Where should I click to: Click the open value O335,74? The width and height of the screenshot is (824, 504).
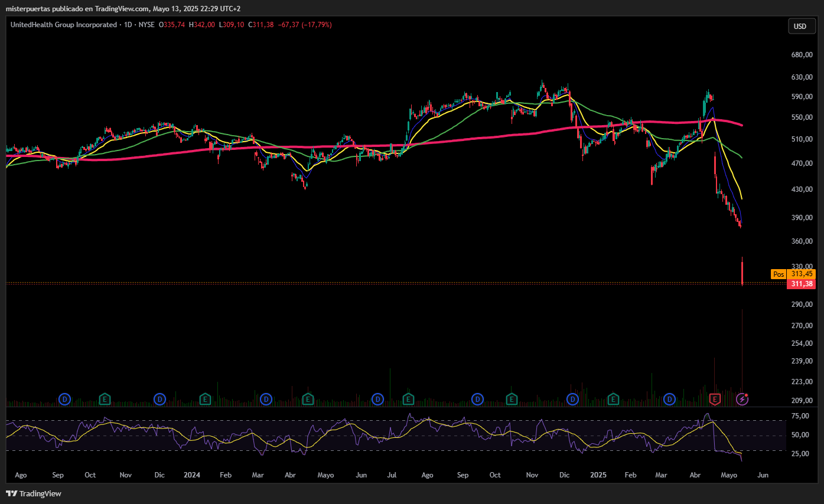tap(172, 25)
